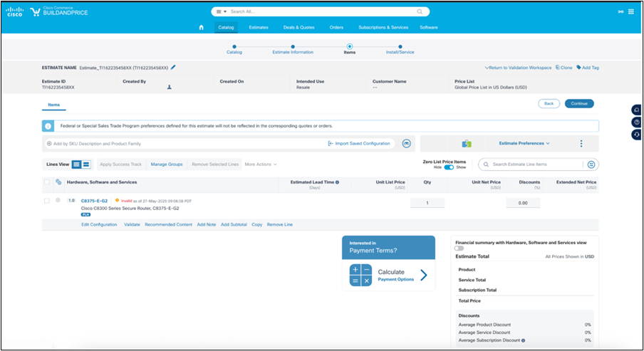The height and width of the screenshot is (351, 644).
Task: Click Import Saved Configuration
Action: tap(359, 144)
